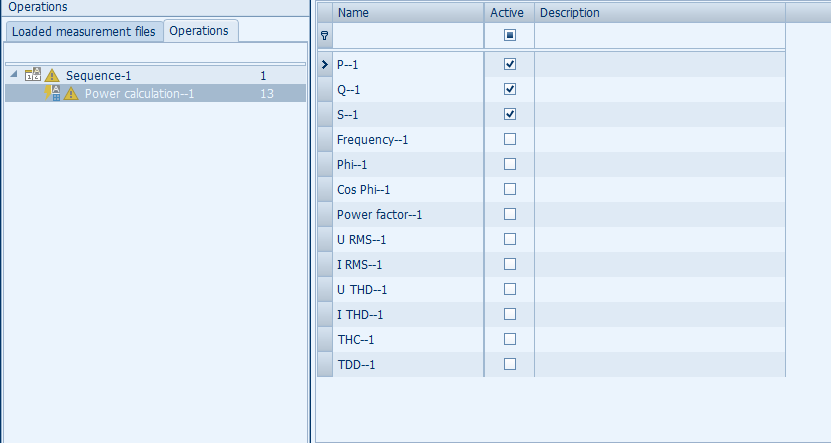
Task: Select the Operations tab
Action: 200,31
